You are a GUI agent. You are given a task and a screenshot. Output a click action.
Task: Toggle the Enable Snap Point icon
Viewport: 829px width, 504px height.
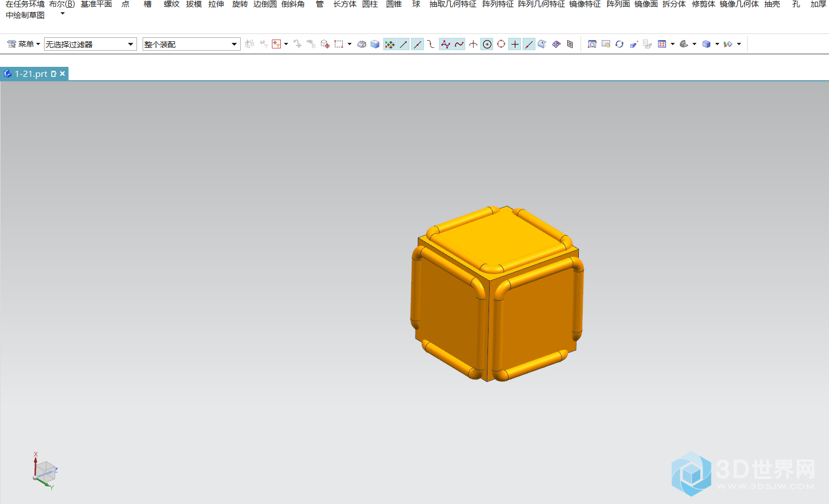(x=389, y=44)
